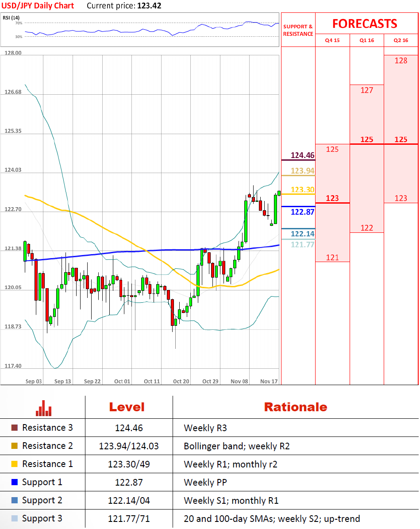Screen dimensions: 420x529
Task: Click the Level column header
Action: [127, 407]
